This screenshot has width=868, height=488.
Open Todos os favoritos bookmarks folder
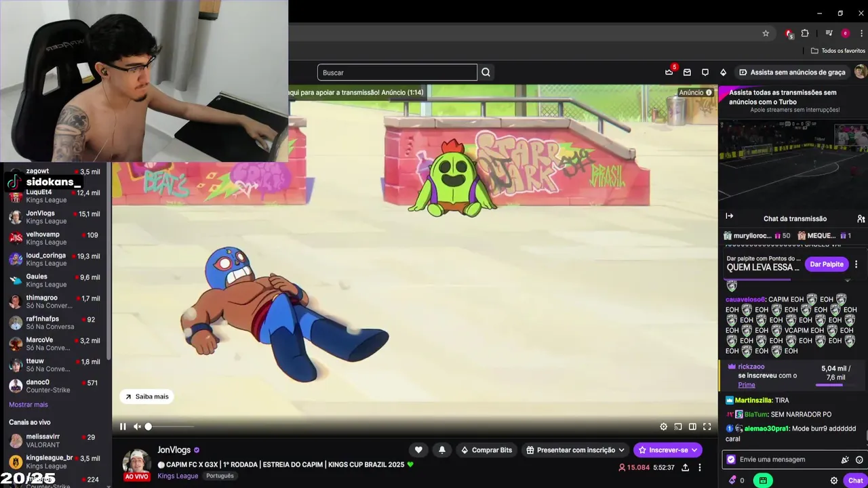tap(838, 51)
